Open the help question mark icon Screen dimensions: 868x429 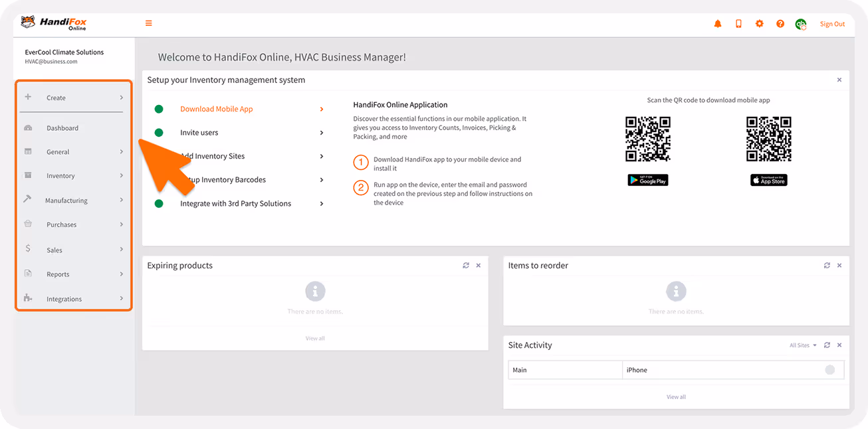point(780,24)
